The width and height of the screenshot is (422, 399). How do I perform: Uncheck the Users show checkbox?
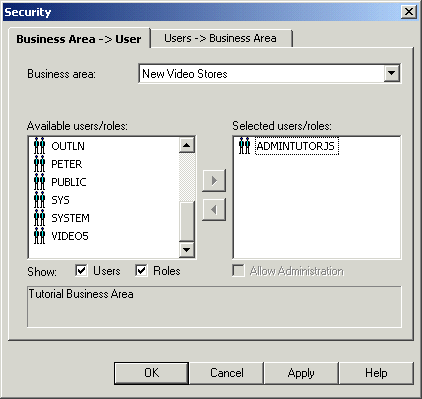81,270
